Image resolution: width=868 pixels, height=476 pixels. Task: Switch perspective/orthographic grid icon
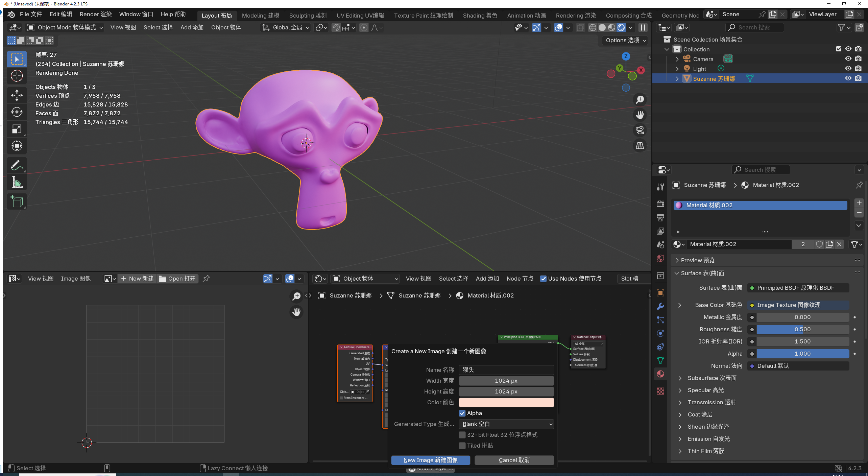coord(640,146)
